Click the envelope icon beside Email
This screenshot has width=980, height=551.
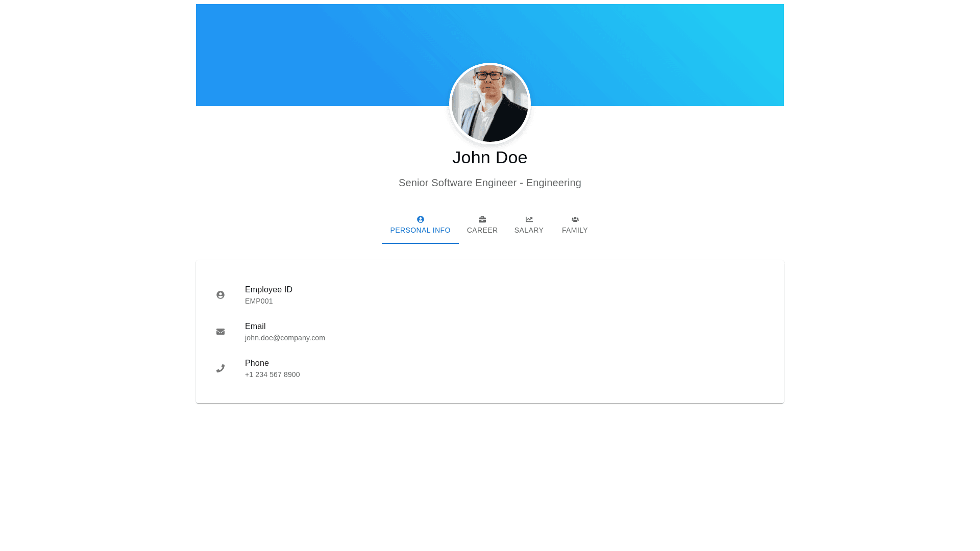(220, 332)
